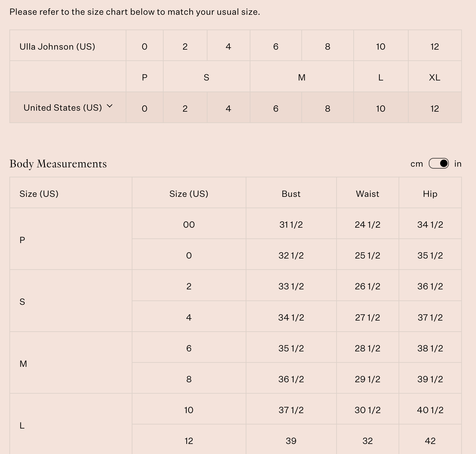
Task: Click size 12 in the United States row
Action: (x=434, y=109)
